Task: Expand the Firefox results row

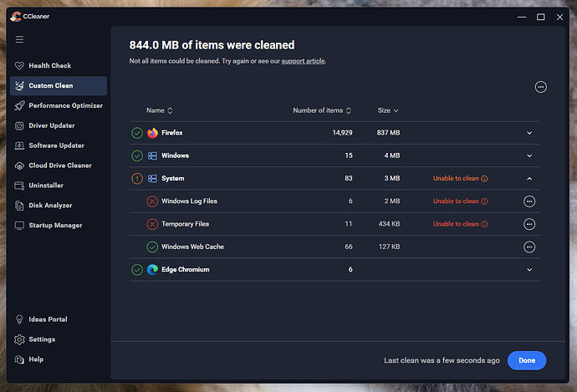Action: (x=528, y=133)
